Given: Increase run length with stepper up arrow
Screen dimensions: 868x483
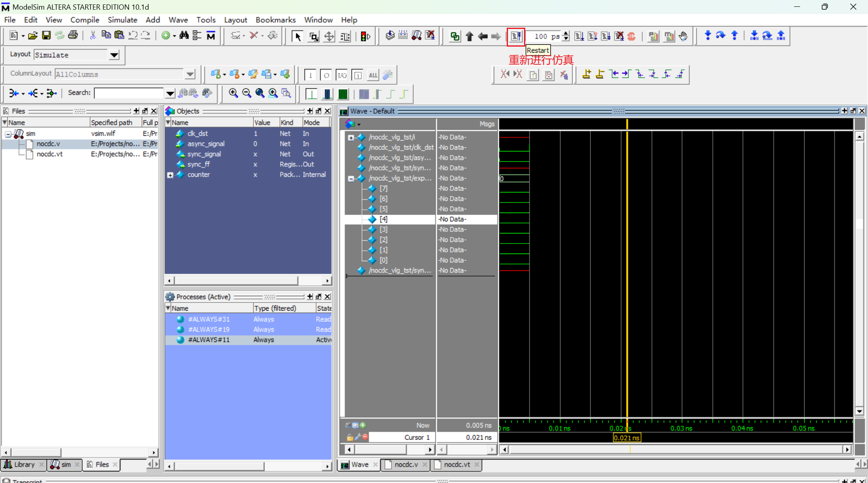Looking at the screenshot, I should tap(566, 33).
